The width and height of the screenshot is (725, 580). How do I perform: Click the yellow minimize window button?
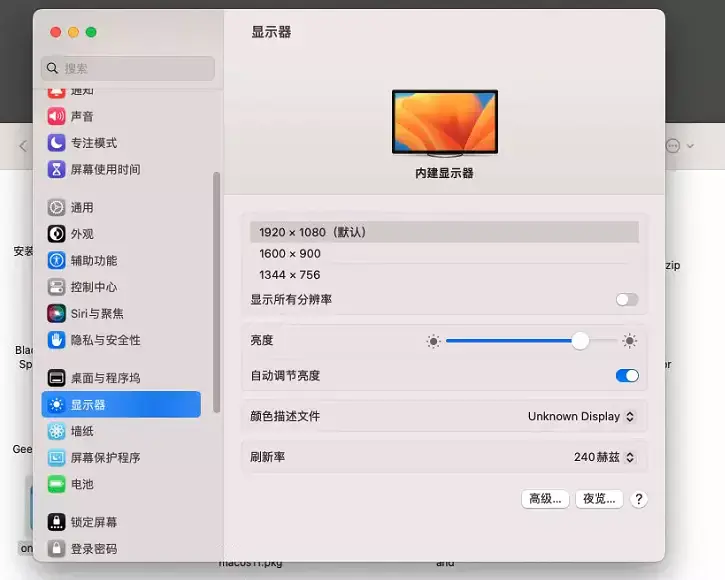[x=74, y=32]
